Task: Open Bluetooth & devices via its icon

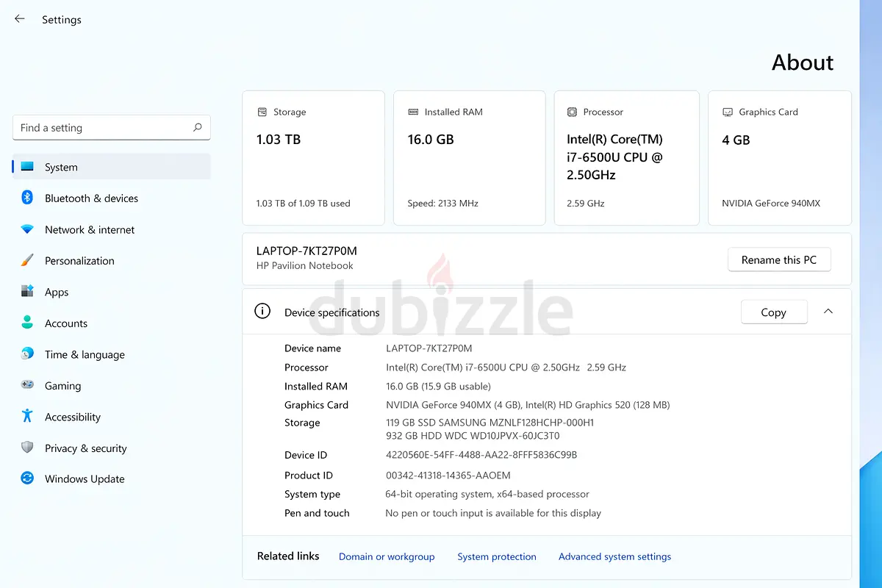Action: click(27, 198)
